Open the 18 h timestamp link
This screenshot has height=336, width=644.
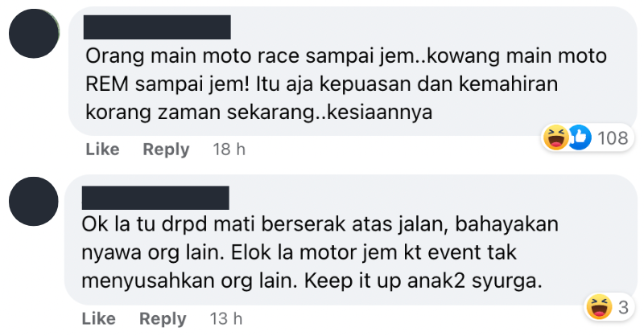(229, 150)
